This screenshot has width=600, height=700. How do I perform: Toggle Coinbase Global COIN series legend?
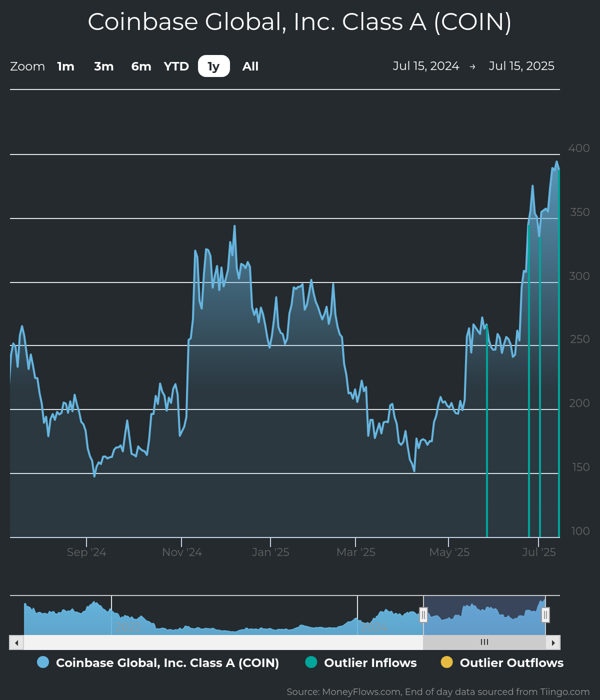(158, 663)
